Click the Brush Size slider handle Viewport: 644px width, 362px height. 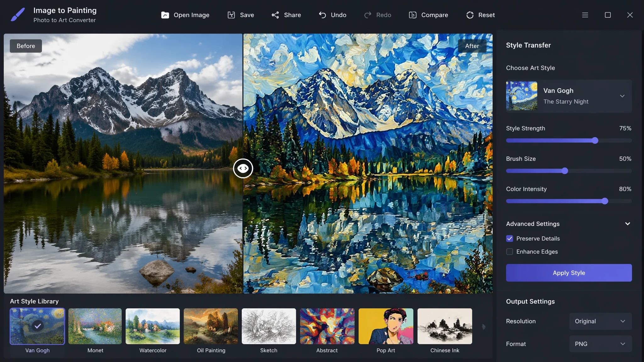pos(565,171)
